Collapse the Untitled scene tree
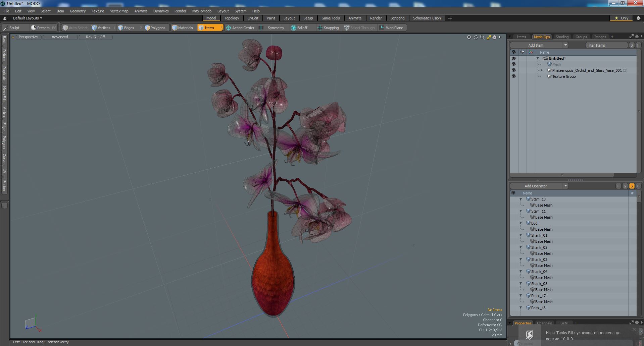The height and width of the screenshot is (346, 644). pos(538,58)
